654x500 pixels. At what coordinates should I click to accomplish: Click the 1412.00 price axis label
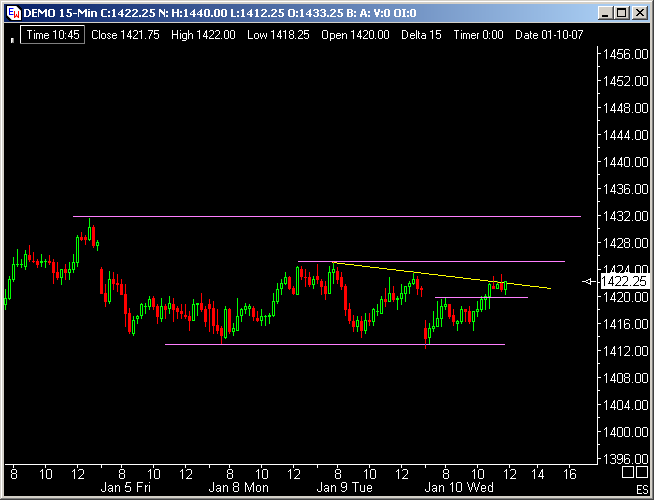coord(626,351)
